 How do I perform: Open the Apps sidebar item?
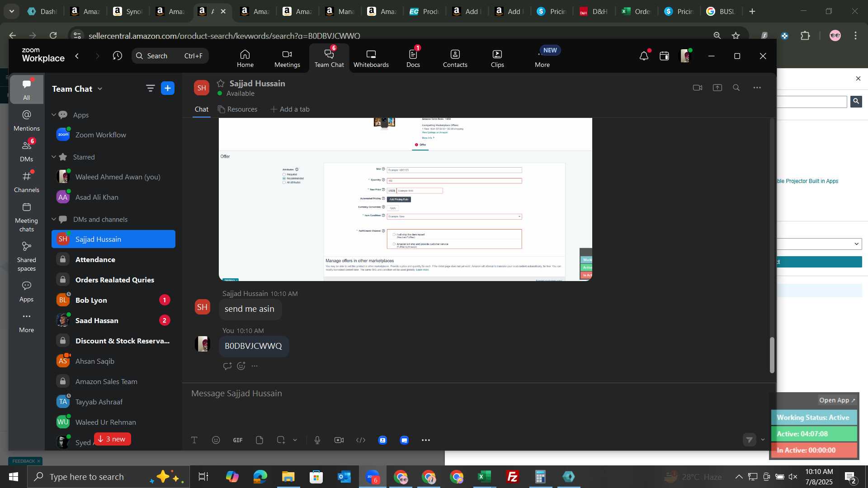[x=27, y=291]
